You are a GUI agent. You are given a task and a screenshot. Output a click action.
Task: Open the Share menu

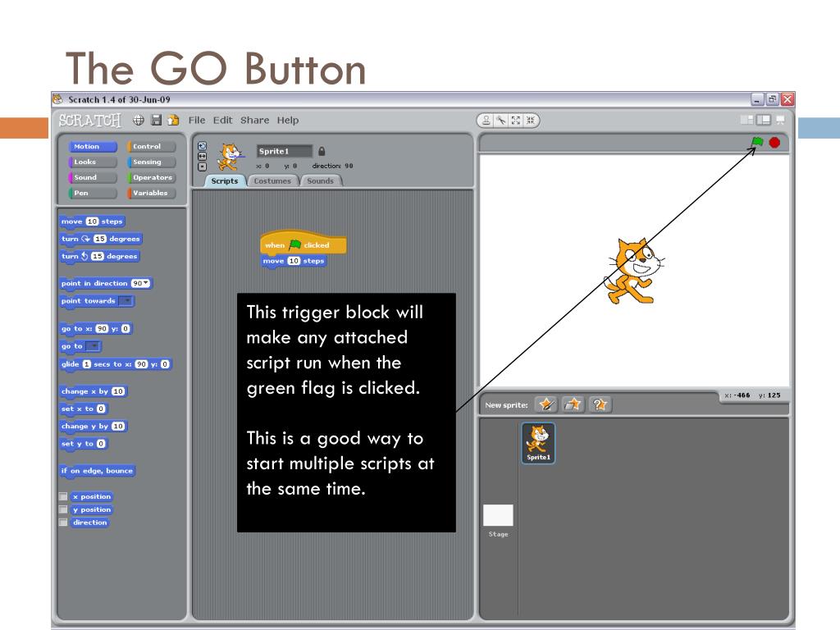tap(254, 120)
